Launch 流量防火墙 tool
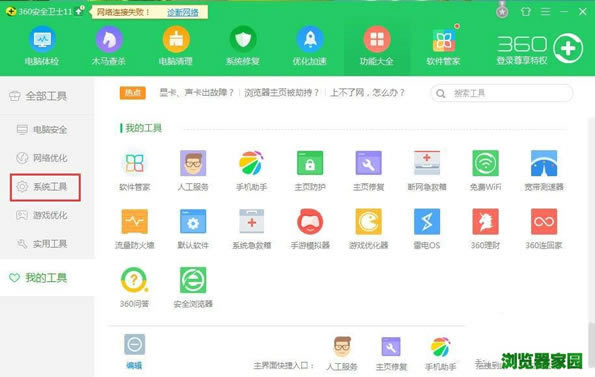The height and width of the screenshot is (377, 595). coord(135,229)
